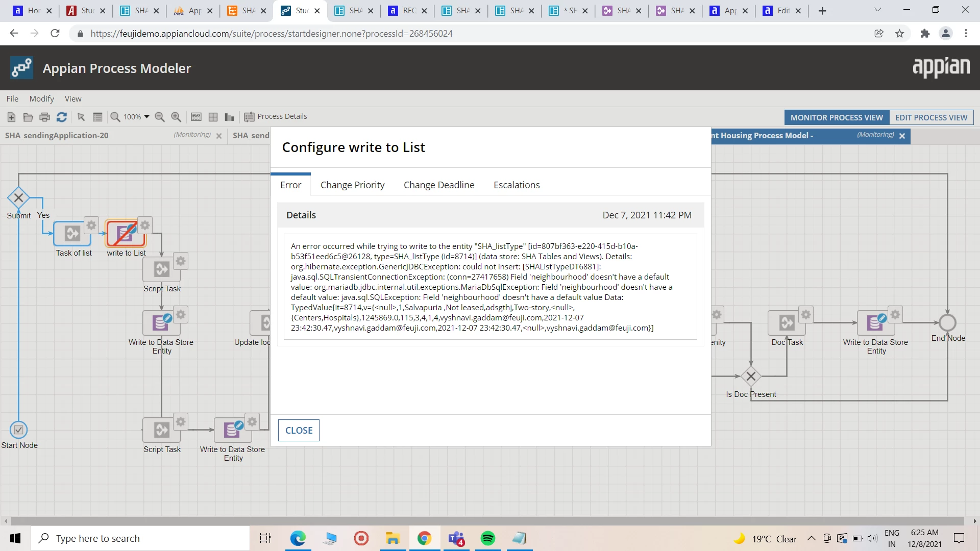980x551 pixels.
Task: Click the properties list icon in the toolbar
Action: pyautogui.click(x=98, y=117)
